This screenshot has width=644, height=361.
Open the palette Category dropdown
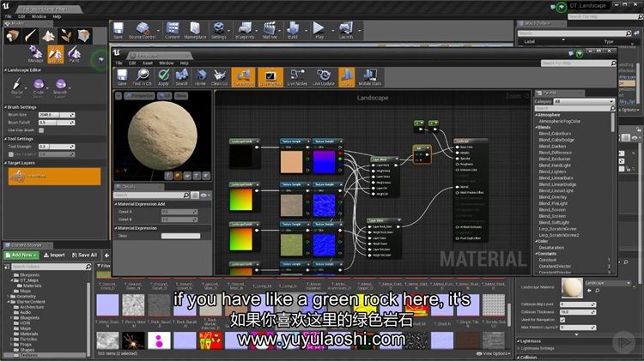pos(584,101)
